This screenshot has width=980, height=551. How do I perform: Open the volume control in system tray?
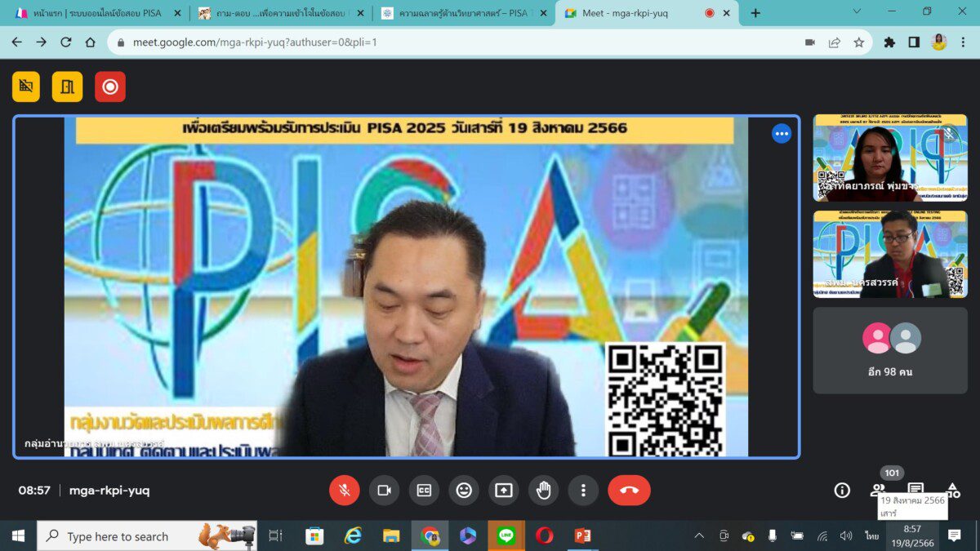coord(846,536)
